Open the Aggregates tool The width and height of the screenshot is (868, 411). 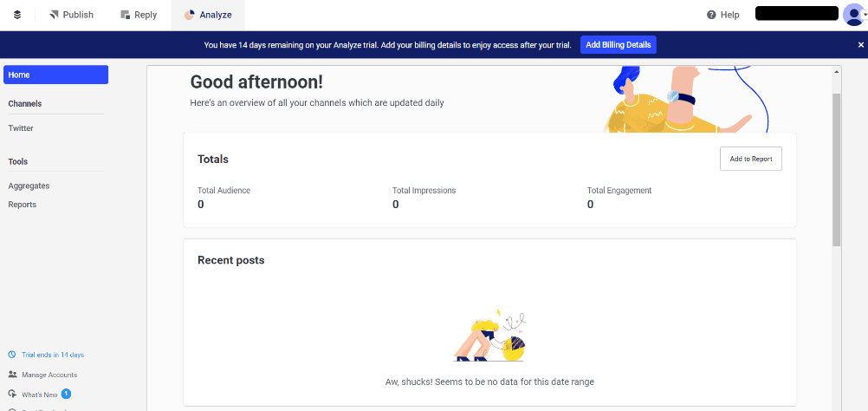click(x=29, y=186)
